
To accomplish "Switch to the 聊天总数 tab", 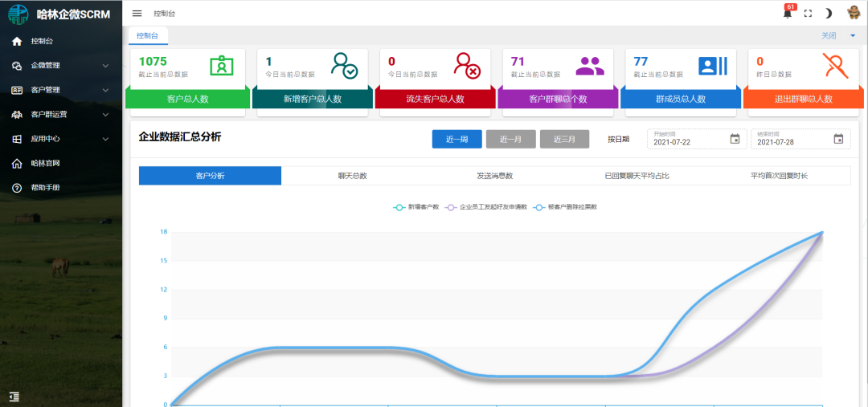I will pyautogui.click(x=352, y=176).
